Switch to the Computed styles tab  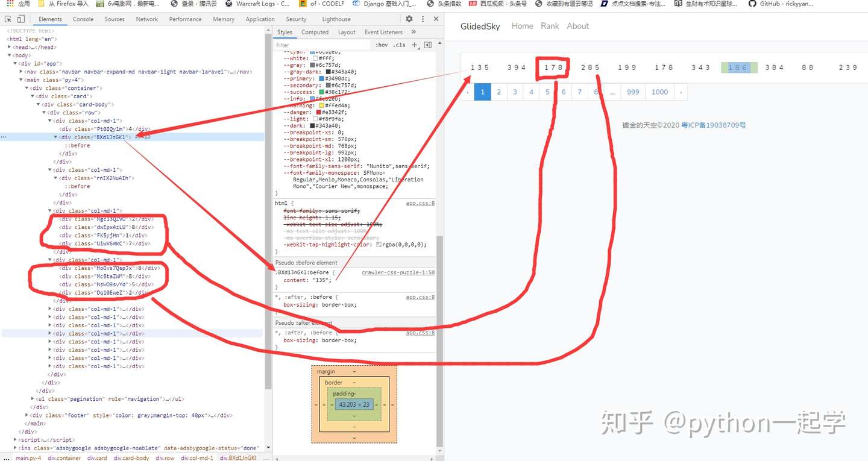click(x=315, y=32)
